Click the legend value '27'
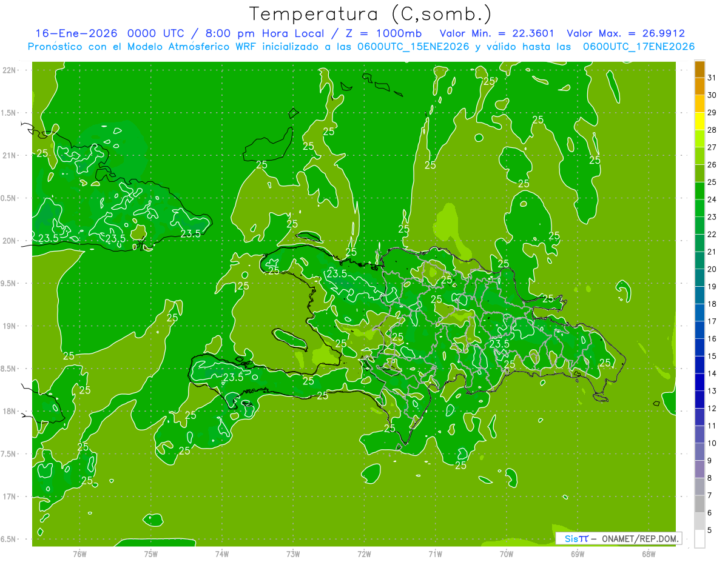 [712, 147]
